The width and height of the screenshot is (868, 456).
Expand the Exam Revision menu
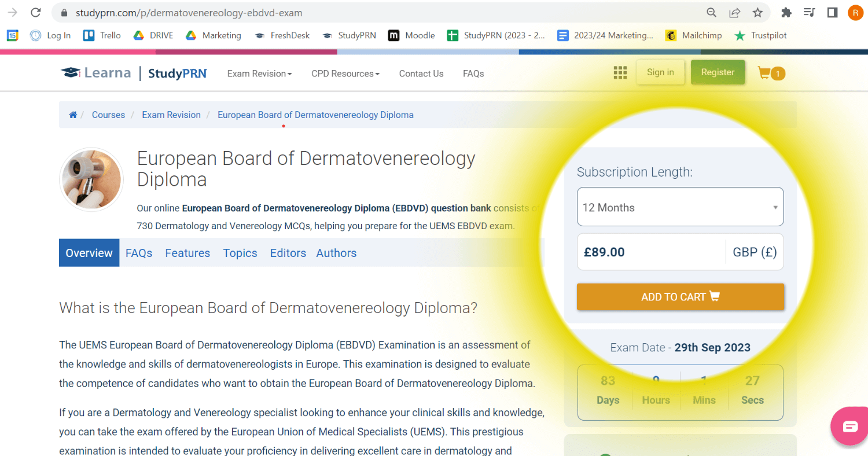pyautogui.click(x=259, y=73)
